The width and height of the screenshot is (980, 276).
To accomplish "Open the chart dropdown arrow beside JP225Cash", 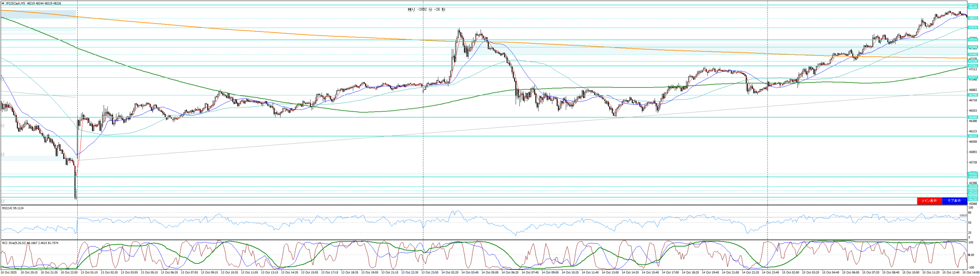I will pos(3,3).
